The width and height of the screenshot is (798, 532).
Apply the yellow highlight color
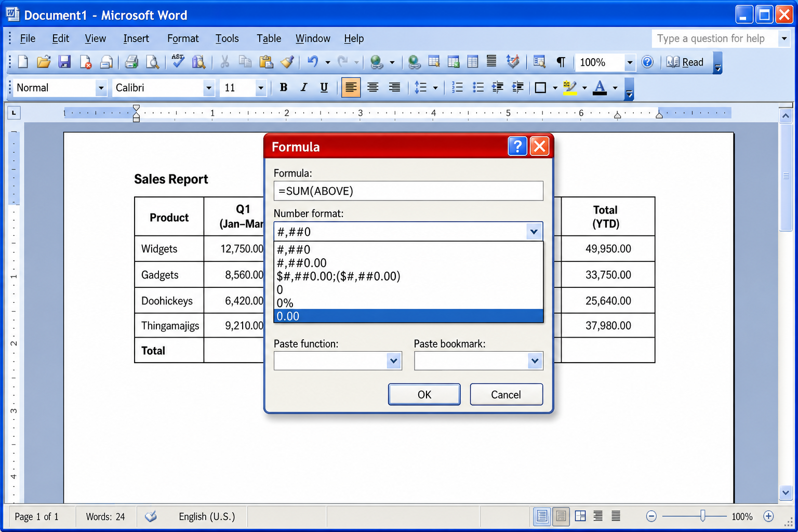click(x=570, y=87)
